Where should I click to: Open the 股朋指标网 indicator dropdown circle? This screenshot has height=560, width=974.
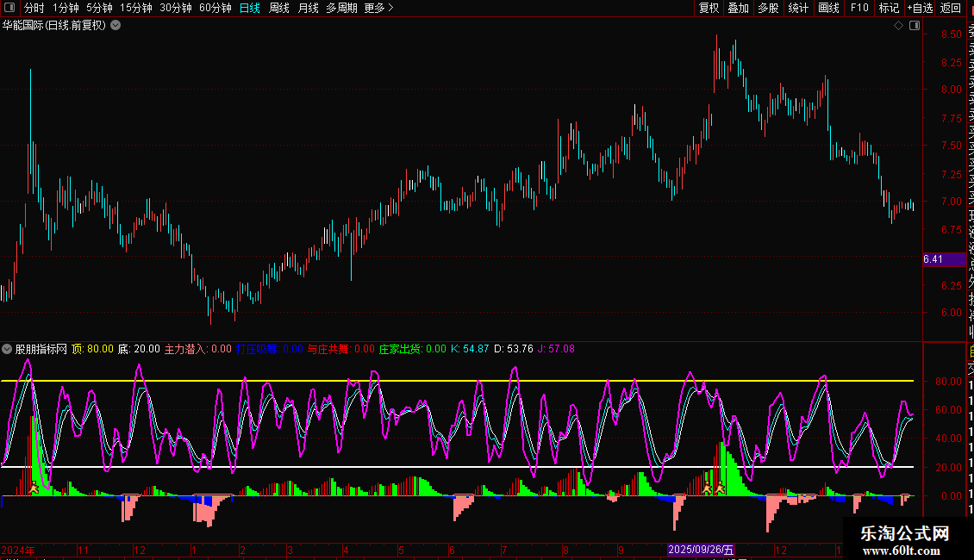[x=7, y=349]
